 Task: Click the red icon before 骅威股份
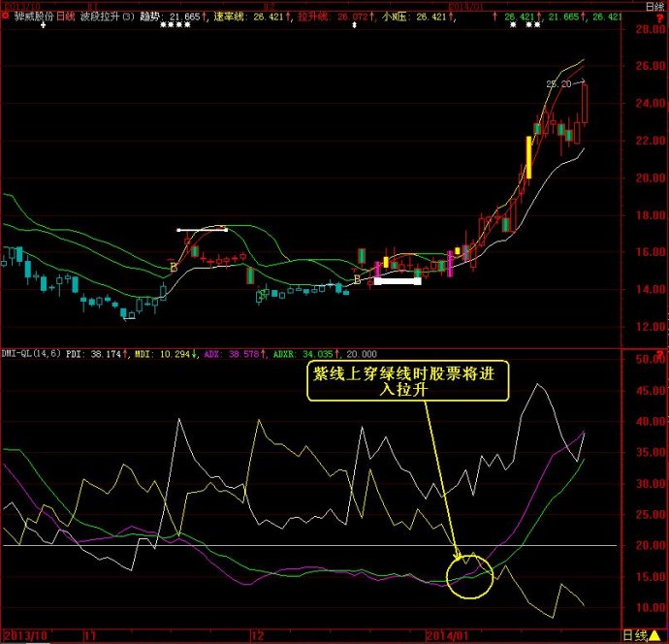click(x=5, y=16)
